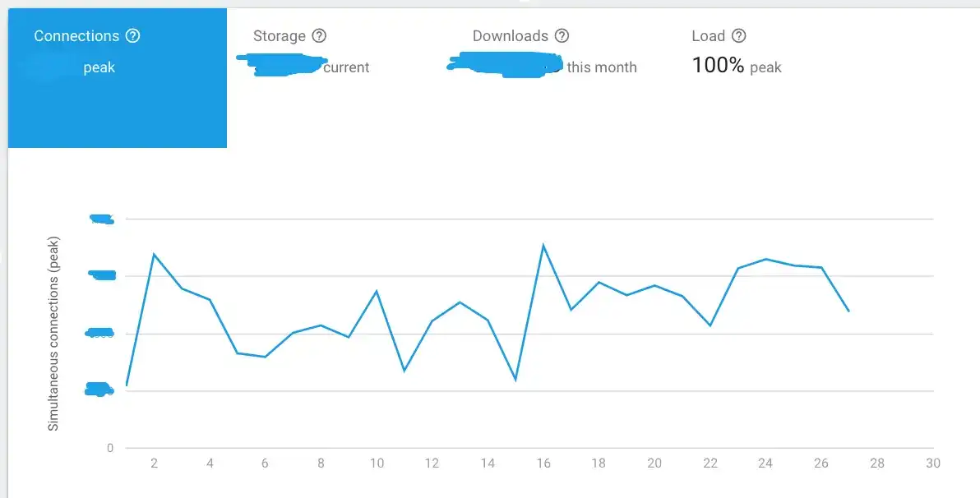Click the chart peak at day 16
Screen dimensions: 980x498
(x=543, y=245)
